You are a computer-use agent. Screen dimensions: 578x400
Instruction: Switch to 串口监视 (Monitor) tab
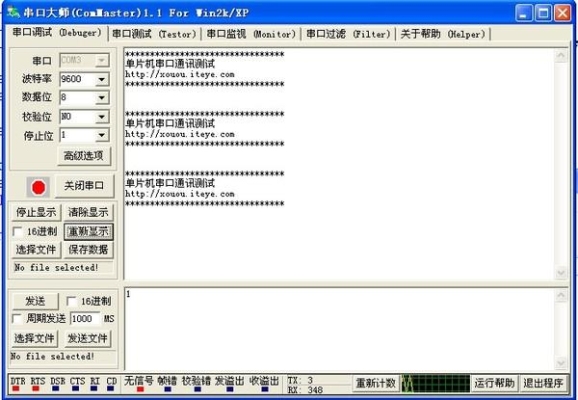[x=251, y=34]
